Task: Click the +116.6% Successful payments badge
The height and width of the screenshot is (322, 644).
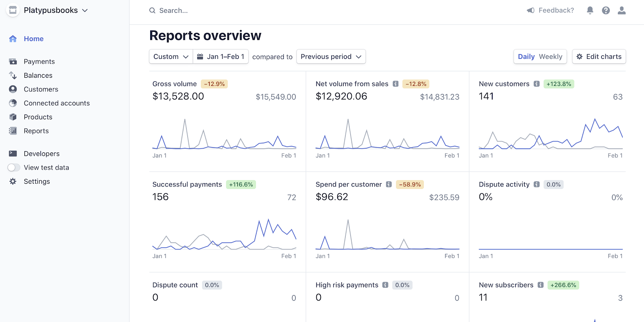Action: (x=241, y=185)
